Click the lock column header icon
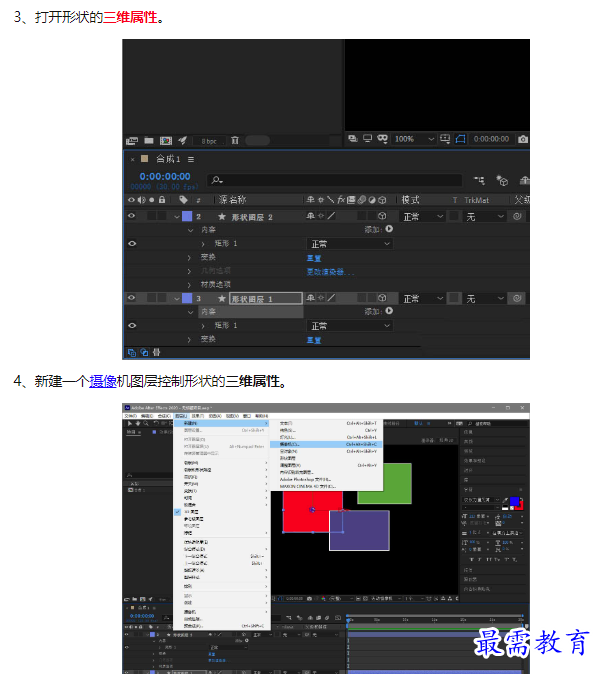Screen dimensions: 598x674 click(x=162, y=199)
